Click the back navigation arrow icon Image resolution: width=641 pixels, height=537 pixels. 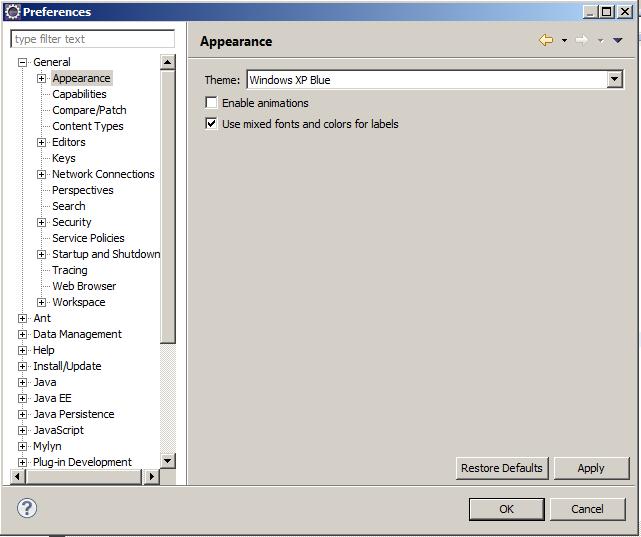pyautogui.click(x=546, y=41)
